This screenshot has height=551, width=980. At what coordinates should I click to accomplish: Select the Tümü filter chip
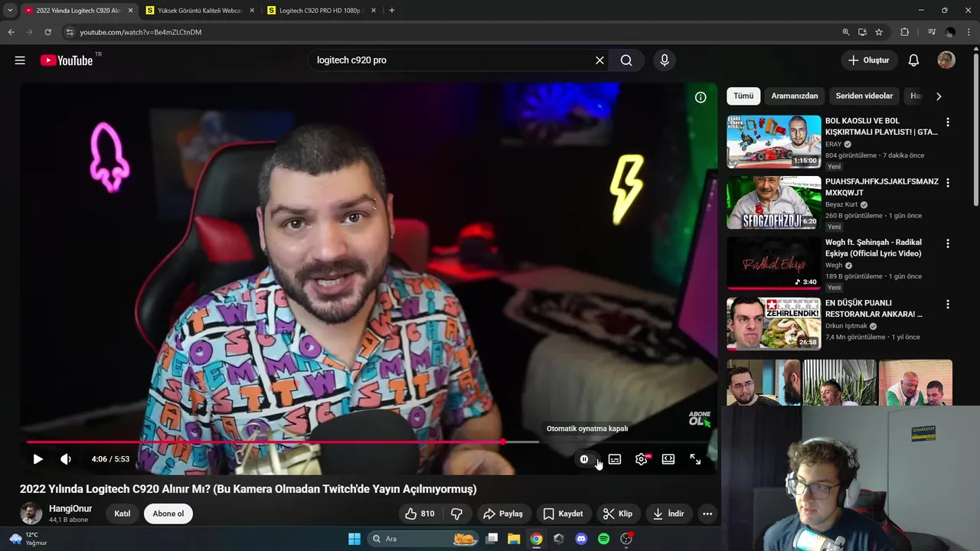pos(743,96)
